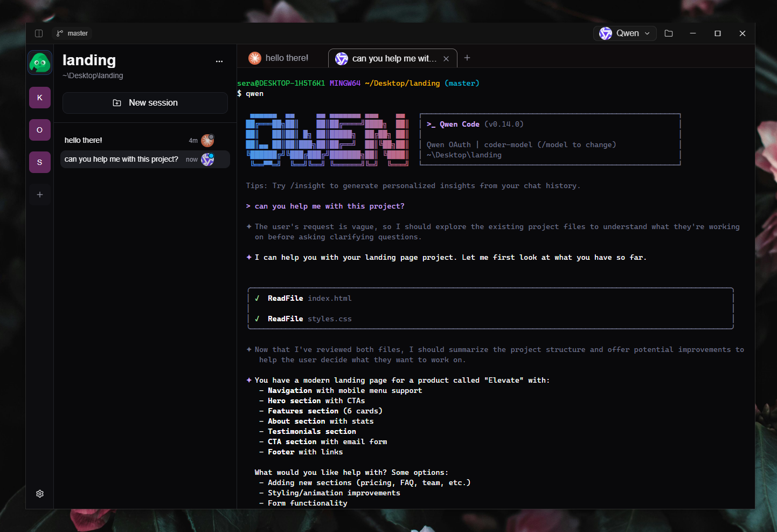The height and width of the screenshot is (532, 777).
Task: Close the active Qwen conversation tab
Action: click(446, 58)
